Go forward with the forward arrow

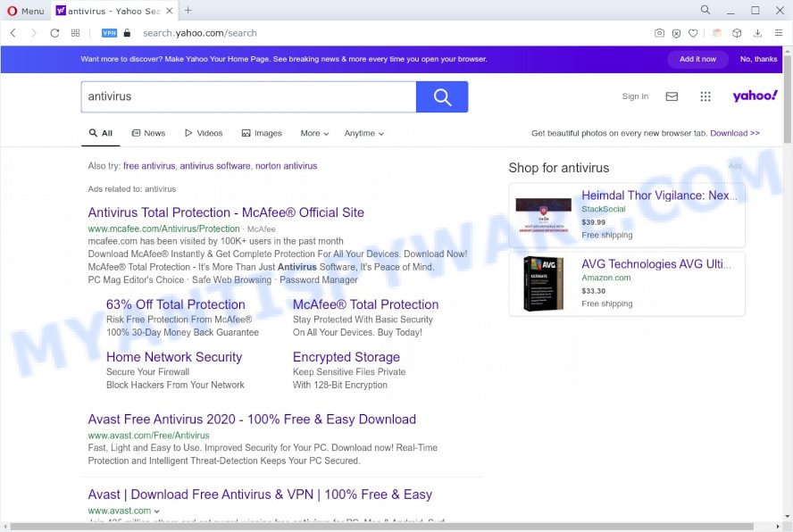point(34,33)
